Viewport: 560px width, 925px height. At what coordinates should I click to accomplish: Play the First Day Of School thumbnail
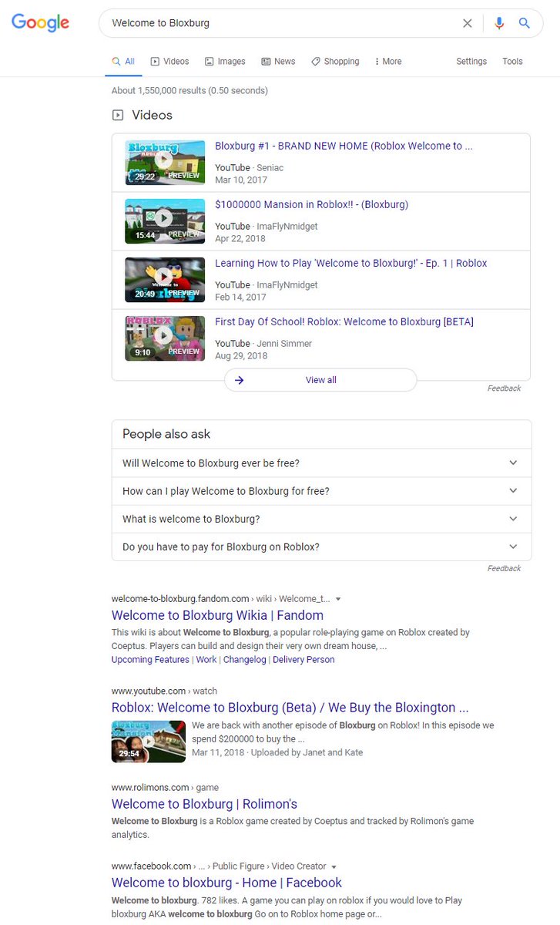coord(165,338)
